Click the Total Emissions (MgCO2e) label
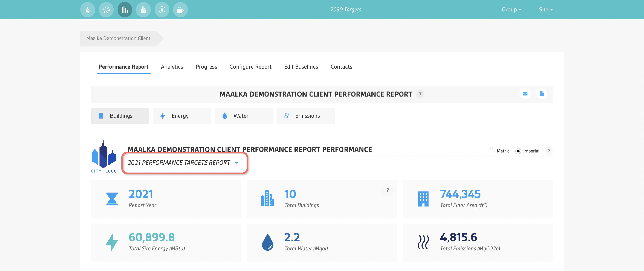The height and width of the screenshot is (271, 644). [470, 249]
